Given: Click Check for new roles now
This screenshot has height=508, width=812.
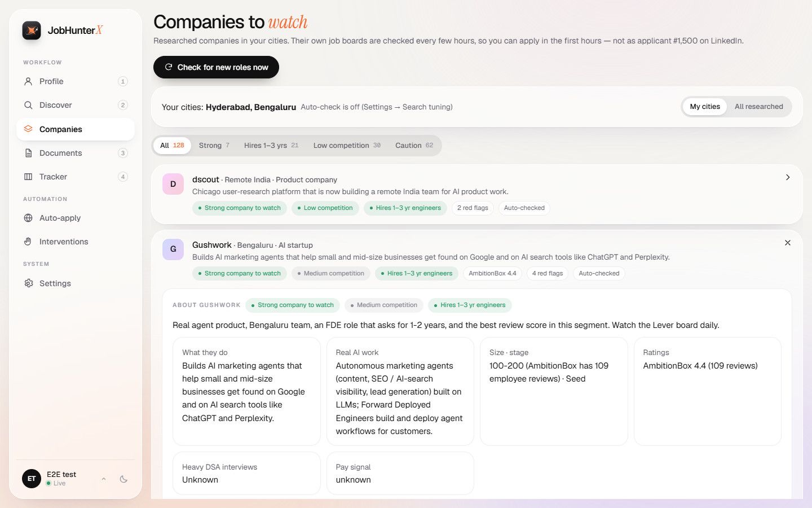Looking at the screenshot, I should click(216, 67).
